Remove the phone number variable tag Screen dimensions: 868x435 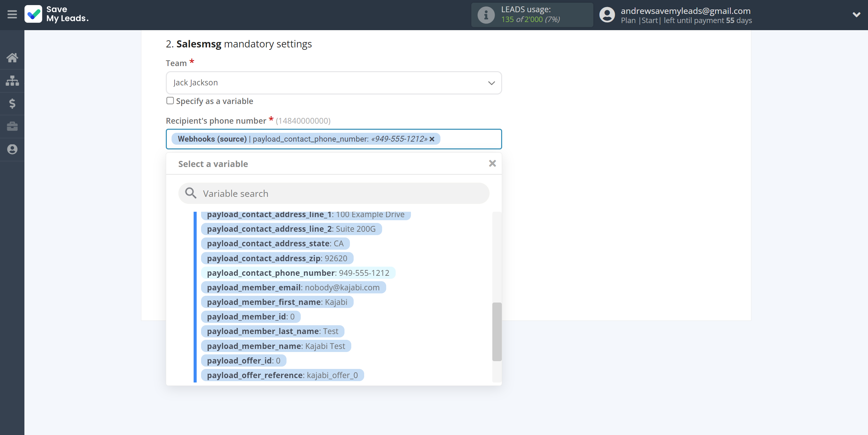(x=432, y=139)
